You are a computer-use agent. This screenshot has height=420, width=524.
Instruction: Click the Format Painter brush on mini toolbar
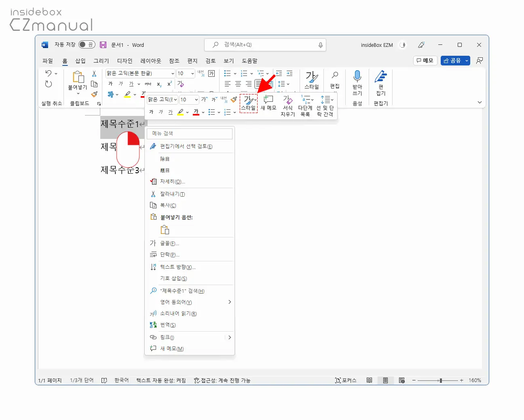point(234,99)
